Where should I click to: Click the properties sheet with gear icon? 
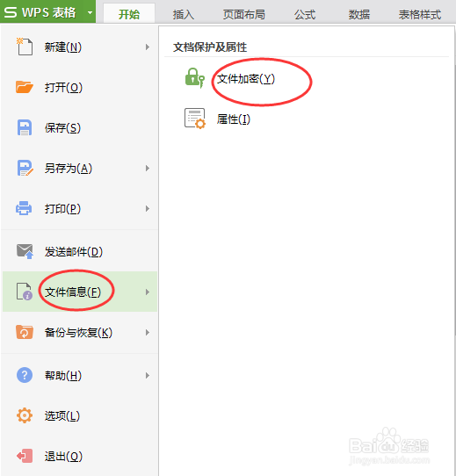click(195, 119)
